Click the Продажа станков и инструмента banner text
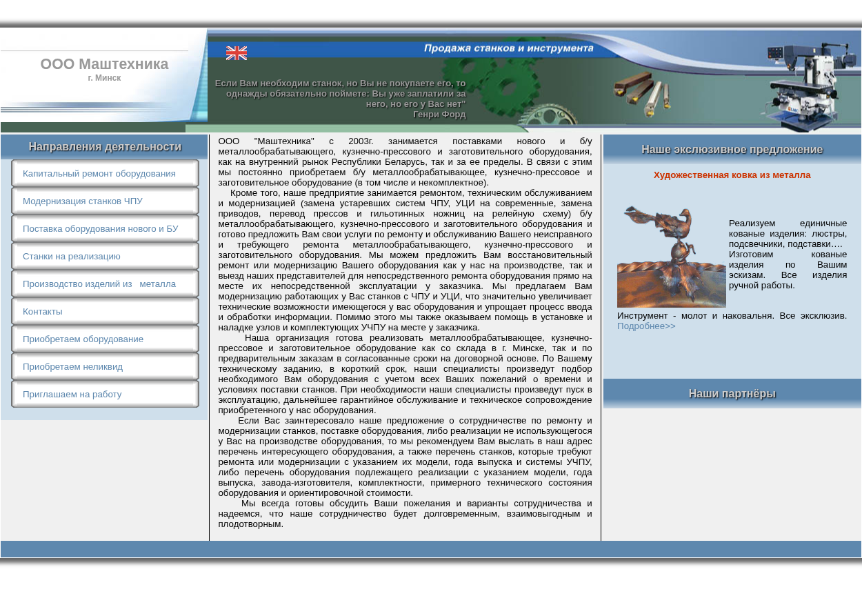The width and height of the screenshot is (862, 616). [509, 48]
